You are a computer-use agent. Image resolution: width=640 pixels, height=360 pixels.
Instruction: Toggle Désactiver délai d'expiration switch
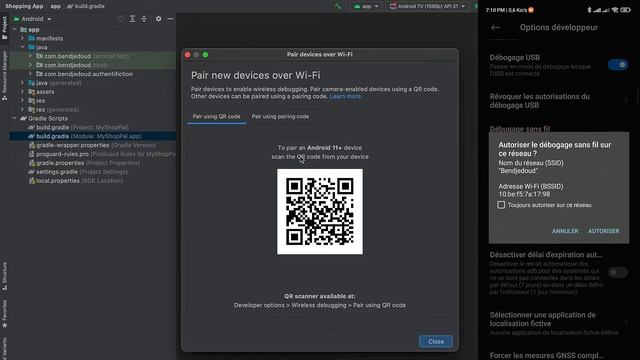pos(618,272)
